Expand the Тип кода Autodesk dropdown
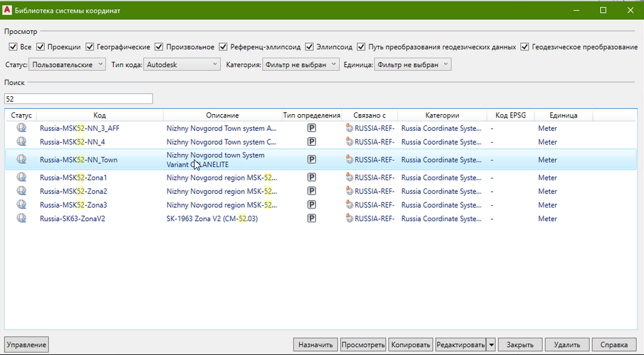Viewport: 644px width, 355px height. (x=182, y=64)
